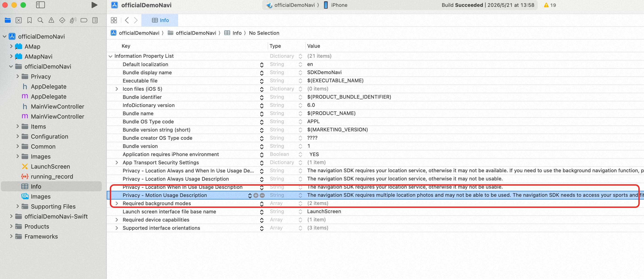This screenshot has height=279, width=644.
Task: Go forward in editor history
Action: tap(136, 20)
